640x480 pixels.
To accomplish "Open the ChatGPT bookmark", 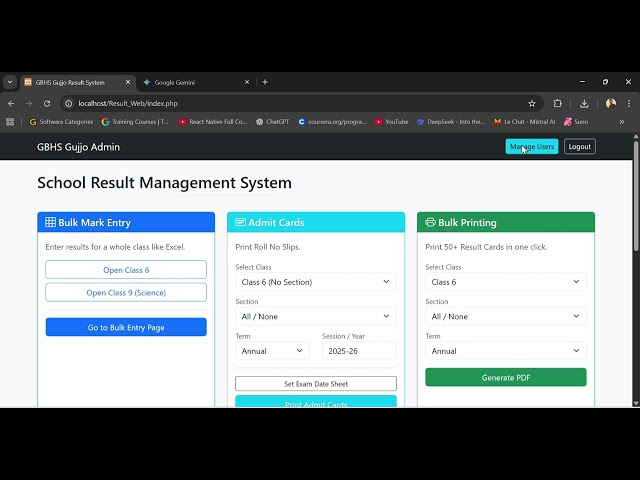I will point(272,122).
